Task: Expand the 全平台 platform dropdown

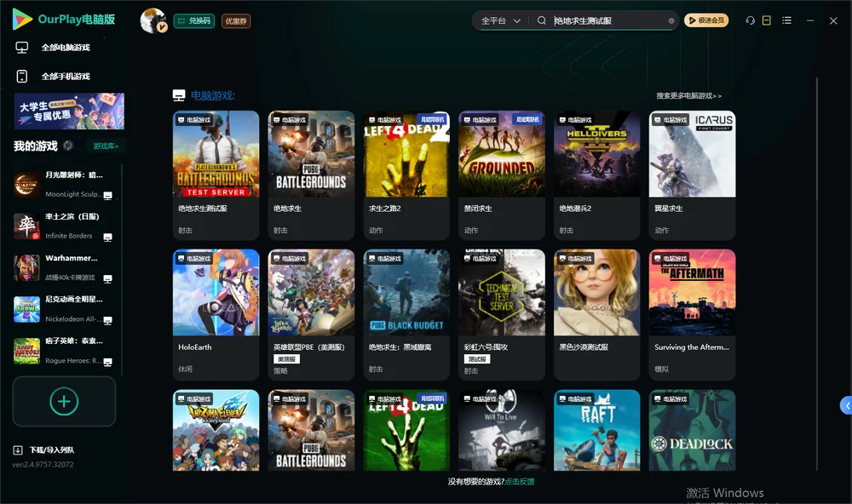Action: coord(500,20)
